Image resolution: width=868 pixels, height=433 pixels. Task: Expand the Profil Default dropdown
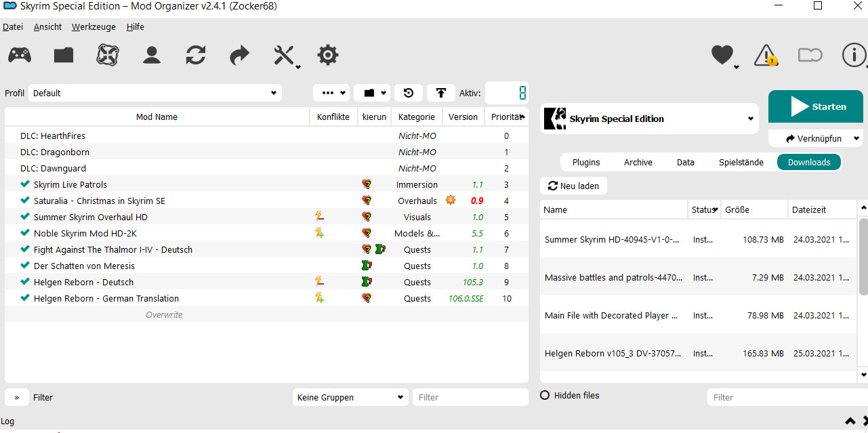point(155,93)
